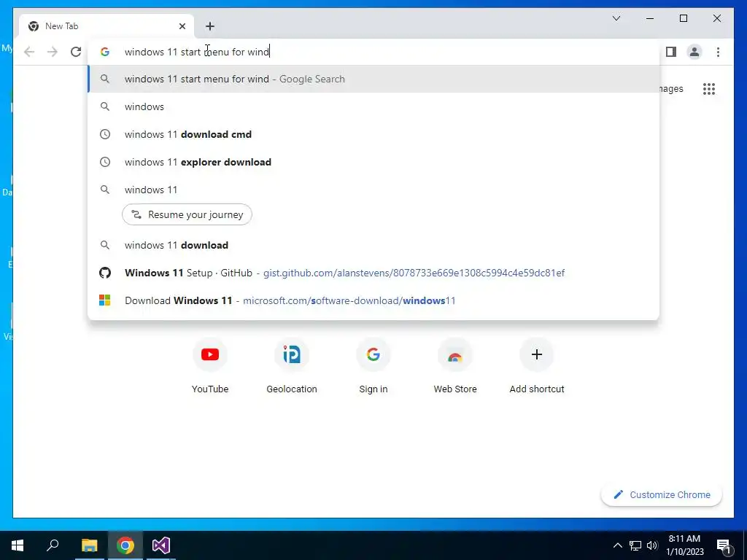Image resolution: width=747 pixels, height=560 pixels.
Task: Click the Google G icon in address bar
Action: tap(105, 52)
